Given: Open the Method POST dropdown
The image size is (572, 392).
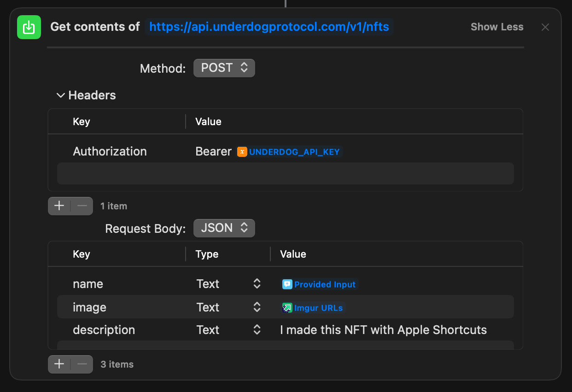Looking at the screenshot, I should click(x=224, y=68).
